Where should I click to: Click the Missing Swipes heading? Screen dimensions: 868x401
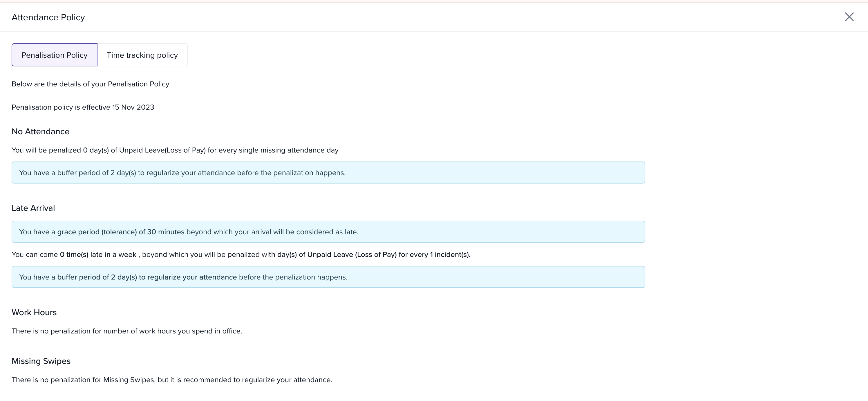(x=41, y=361)
